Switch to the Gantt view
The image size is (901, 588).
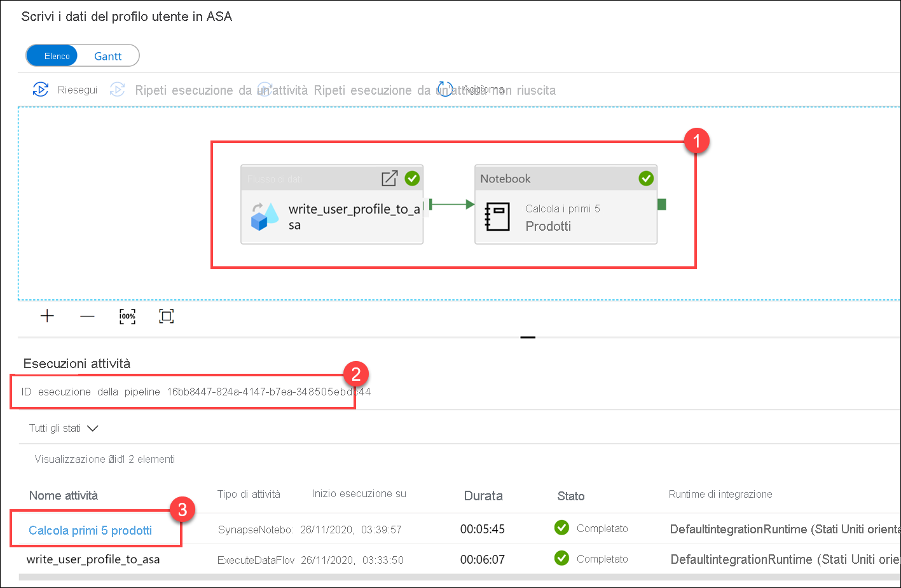[x=107, y=56]
